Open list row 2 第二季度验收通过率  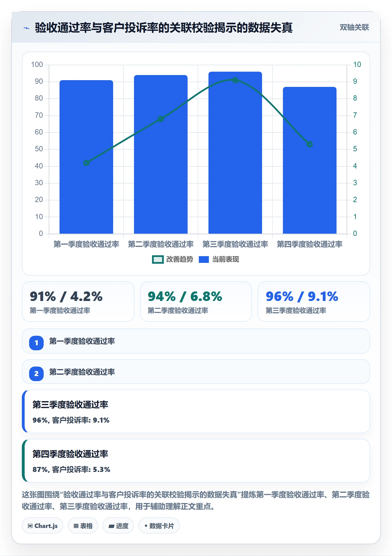pyautogui.click(x=196, y=372)
